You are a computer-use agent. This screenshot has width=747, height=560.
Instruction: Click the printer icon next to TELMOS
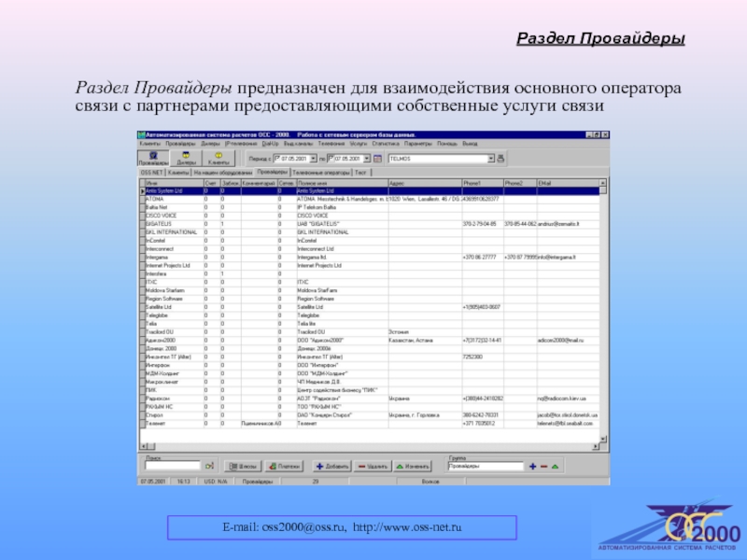tap(500, 160)
